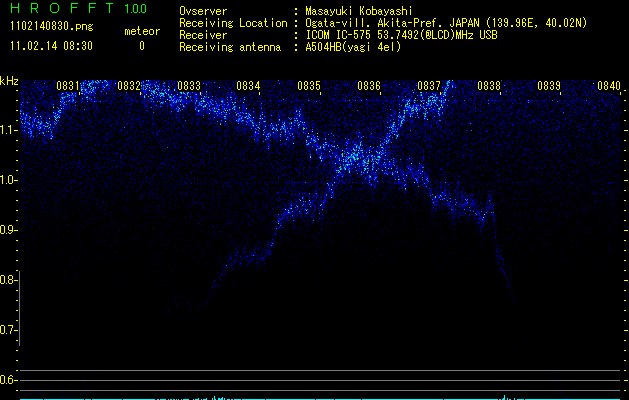This screenshot has width=629, height=400.
Task: Click Ogata-vill. Akita-Pref. JAPAN location text
Action: [446, 23]
